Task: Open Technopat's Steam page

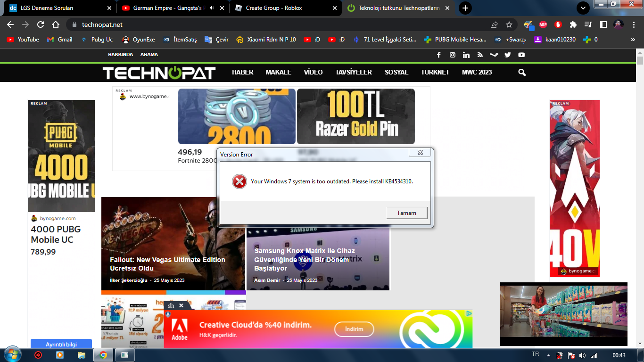Action: [494, 55]
